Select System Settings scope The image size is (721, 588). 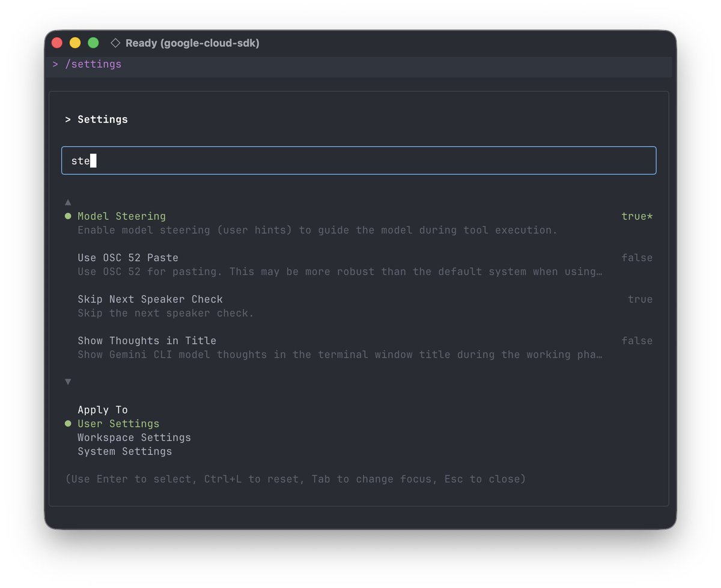click(124, 451)
